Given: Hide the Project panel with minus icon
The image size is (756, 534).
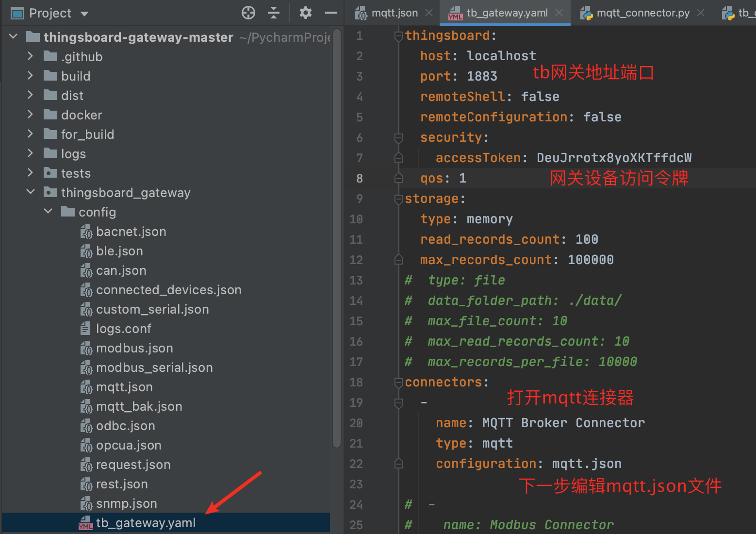Looking at the screenshot, I should pos(331,13).
